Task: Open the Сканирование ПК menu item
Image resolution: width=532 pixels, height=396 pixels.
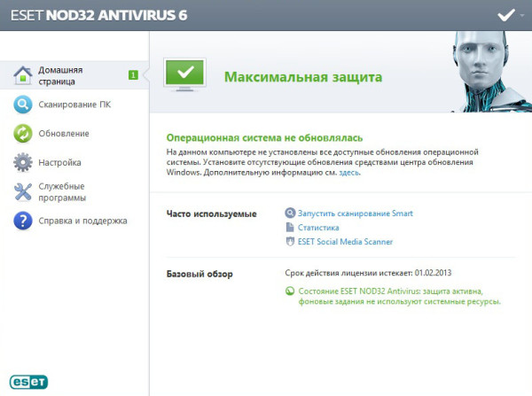Action: point(74,105)
